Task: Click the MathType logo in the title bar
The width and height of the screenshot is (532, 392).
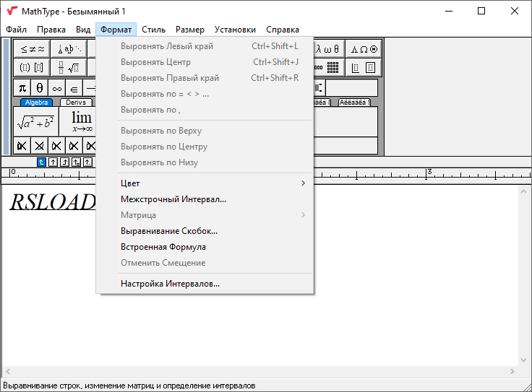Action: pyautogui.click(x=12, y=11)
